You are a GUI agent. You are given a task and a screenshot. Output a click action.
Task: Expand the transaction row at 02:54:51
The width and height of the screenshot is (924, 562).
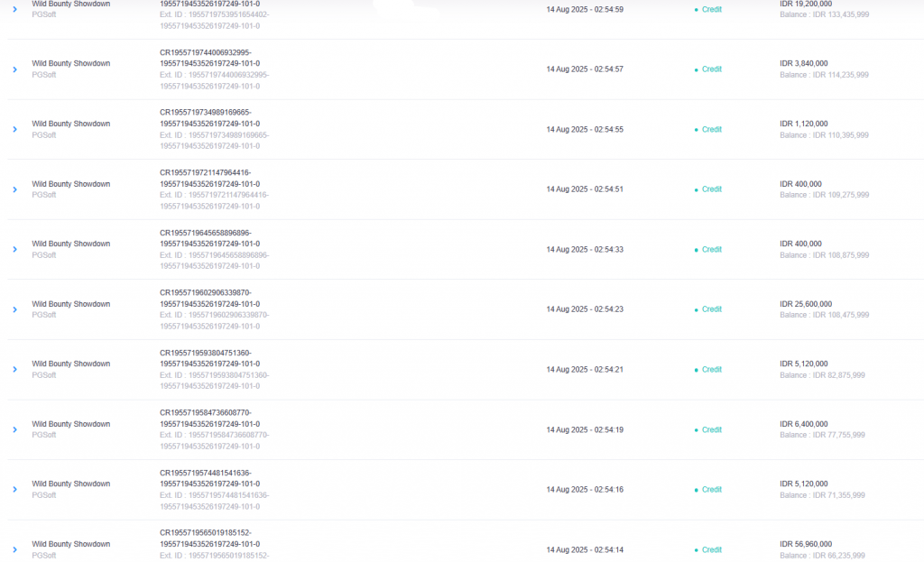[x=14, y=189]
